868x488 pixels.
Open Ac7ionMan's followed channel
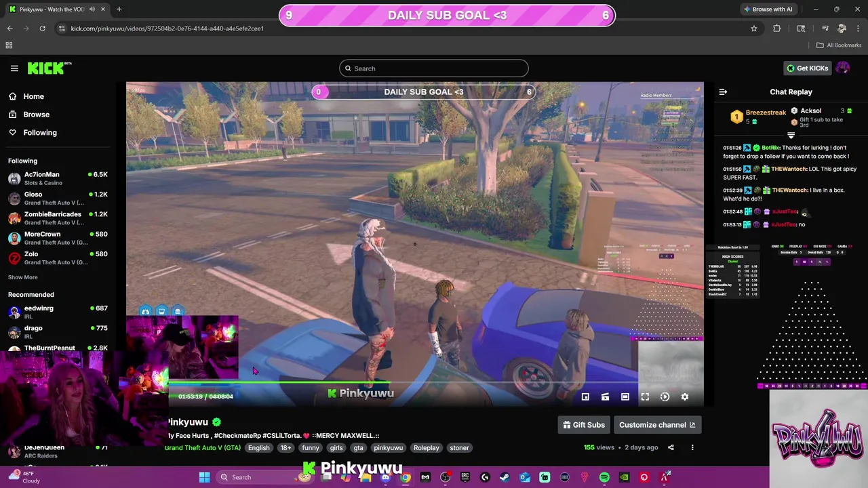[x=58, y=178]
